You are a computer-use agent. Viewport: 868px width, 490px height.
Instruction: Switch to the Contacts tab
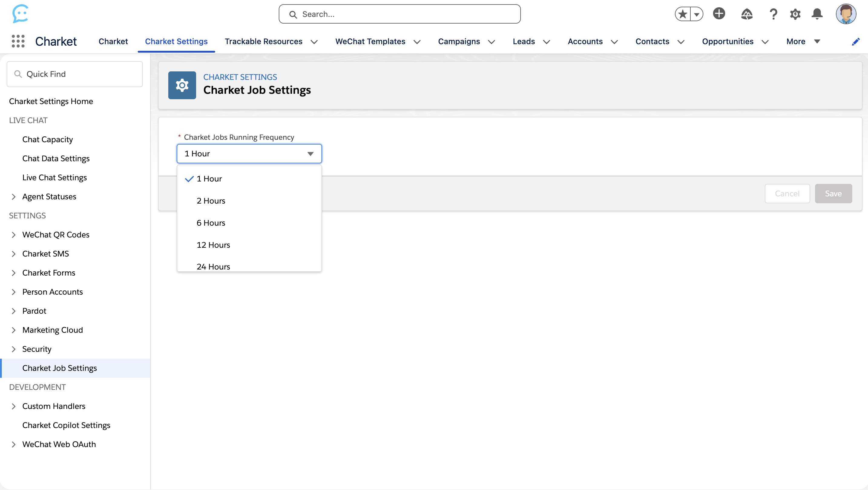[652, 41]
